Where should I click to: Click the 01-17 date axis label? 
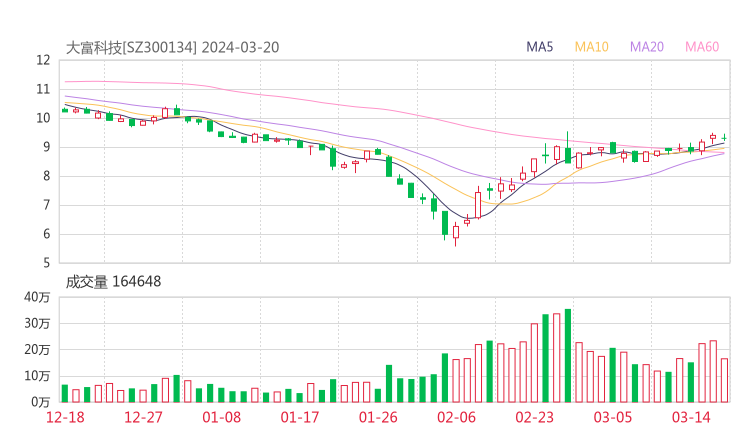click(300, 417)
